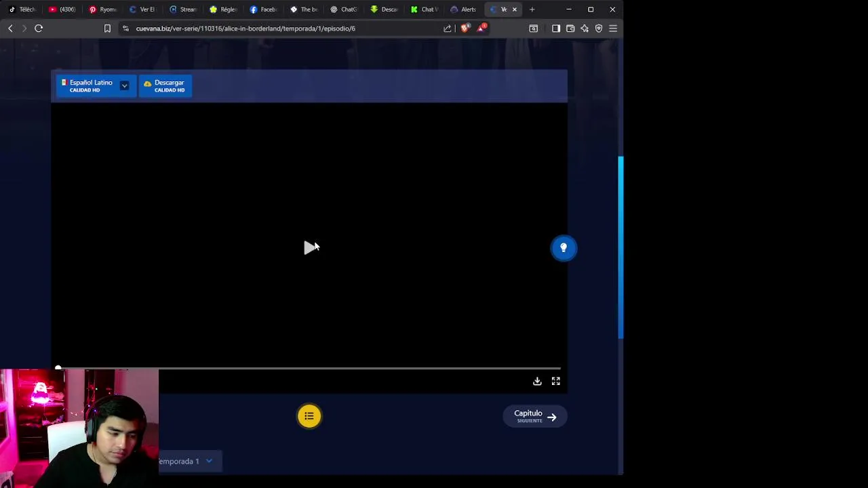Click the video progress bar
The width and height of the screenshot is (868, 488).
tap(309, 368)
